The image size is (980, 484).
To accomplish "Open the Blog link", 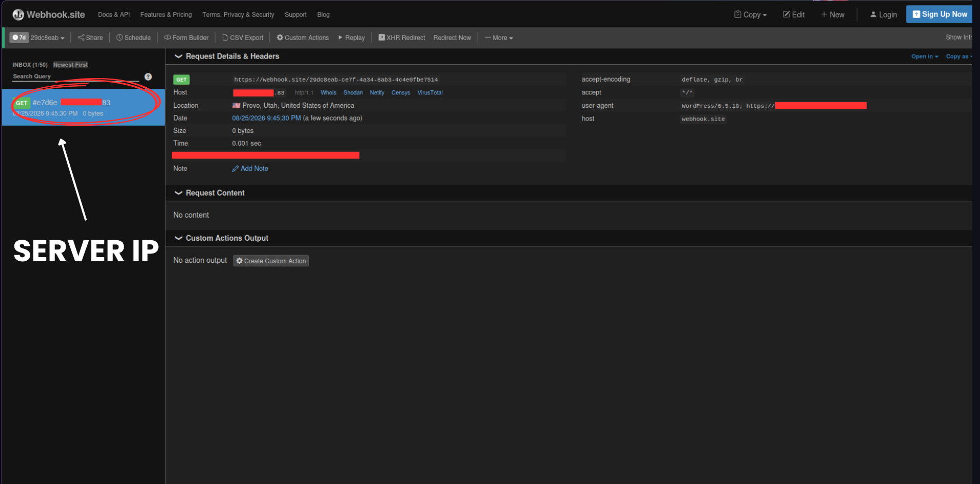I will tap(323, 14).
